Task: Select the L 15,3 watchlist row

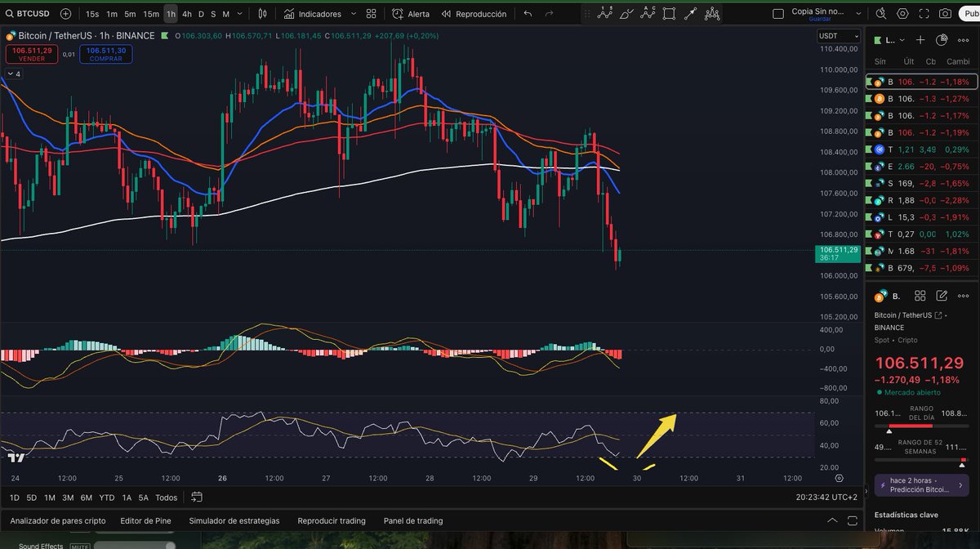Action: coord(922,217)
